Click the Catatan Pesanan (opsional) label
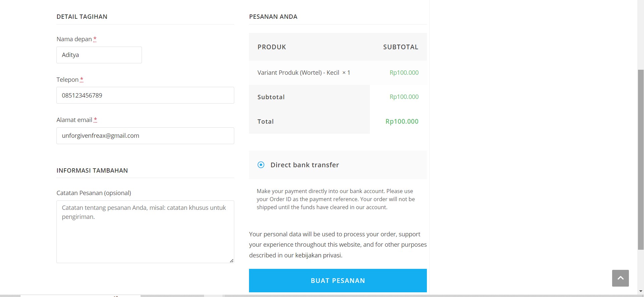The width and height of the screenshot is (644, 297). pyautogui.click(x=94, y=193)
